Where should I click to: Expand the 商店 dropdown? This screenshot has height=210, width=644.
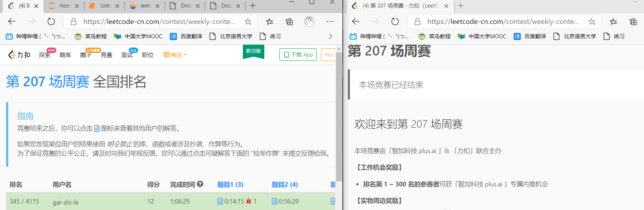(175, 55)
